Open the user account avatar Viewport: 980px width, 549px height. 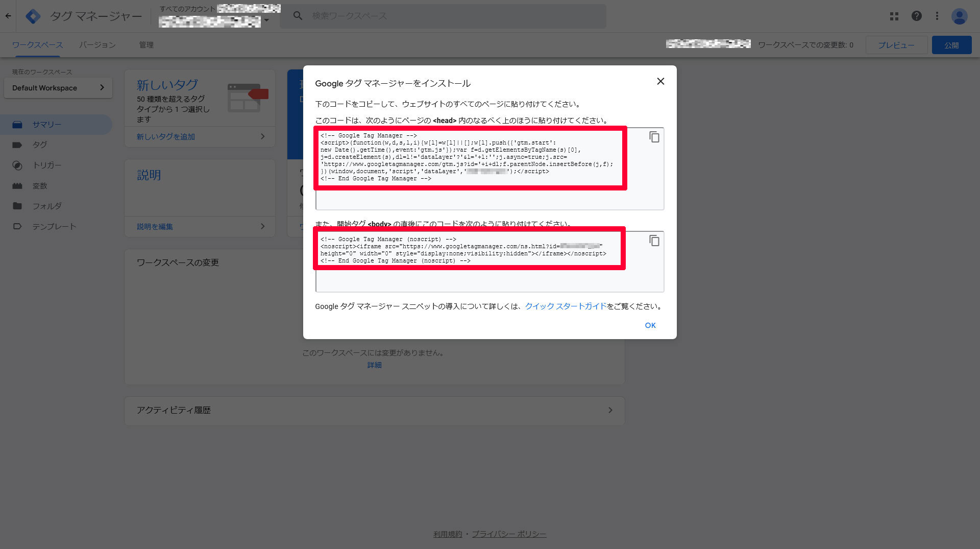[960, 16]
